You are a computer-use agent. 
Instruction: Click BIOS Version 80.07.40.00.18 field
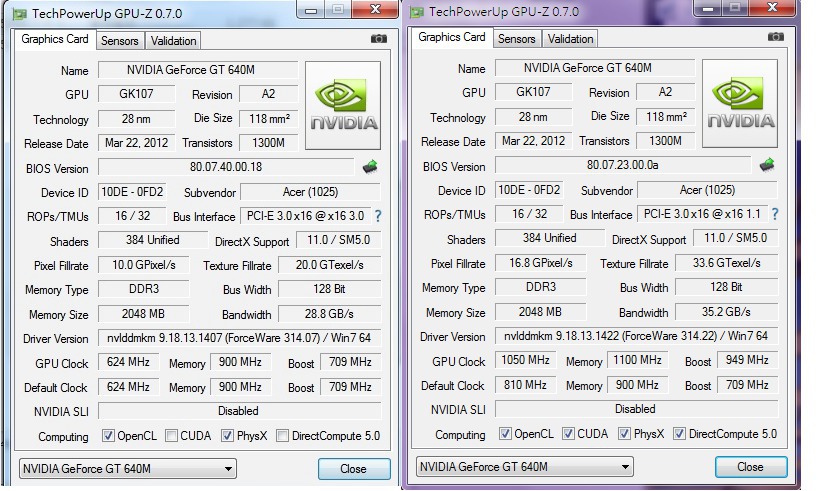pos(226,167)
